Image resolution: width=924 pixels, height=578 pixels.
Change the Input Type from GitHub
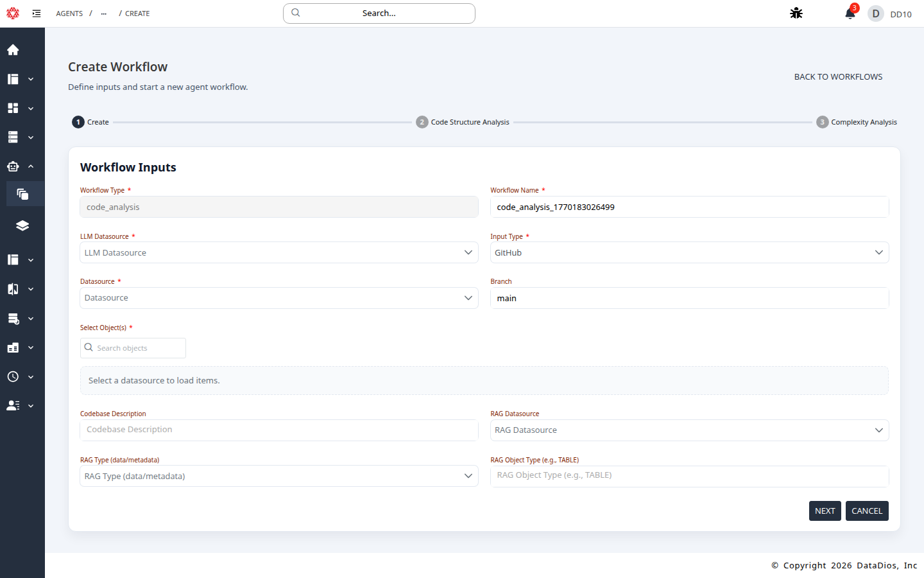pos(689,252)
